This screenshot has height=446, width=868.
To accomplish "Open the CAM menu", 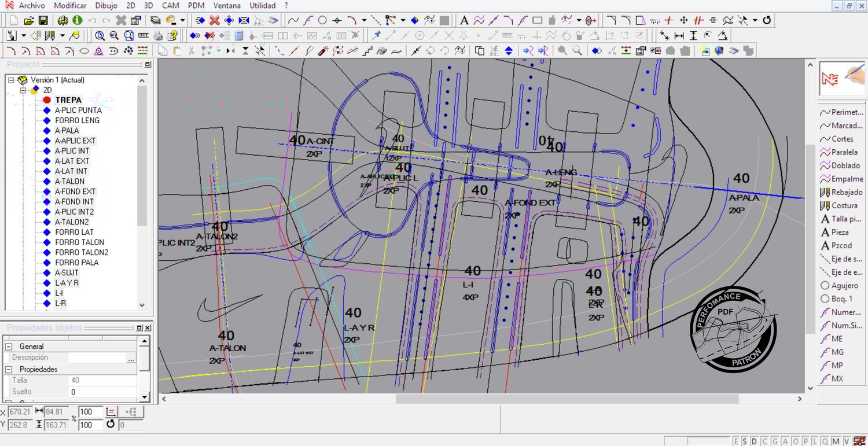I will [170, 6].
